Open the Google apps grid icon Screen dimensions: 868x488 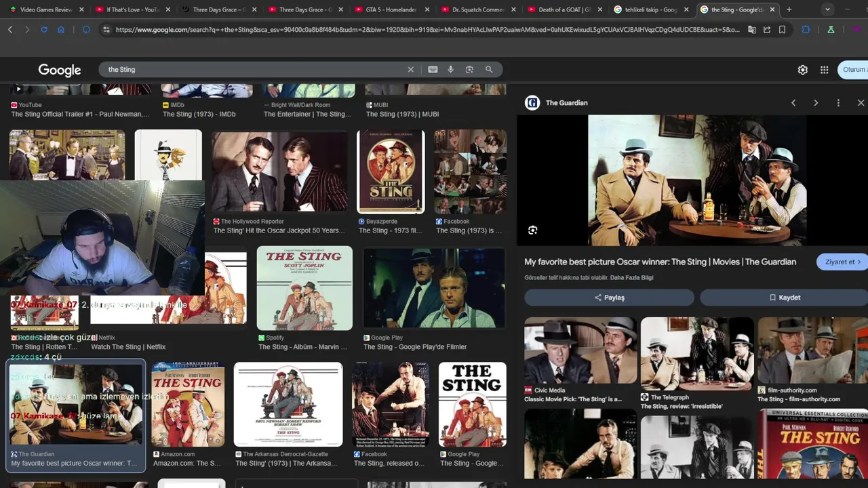click(824, 70)
